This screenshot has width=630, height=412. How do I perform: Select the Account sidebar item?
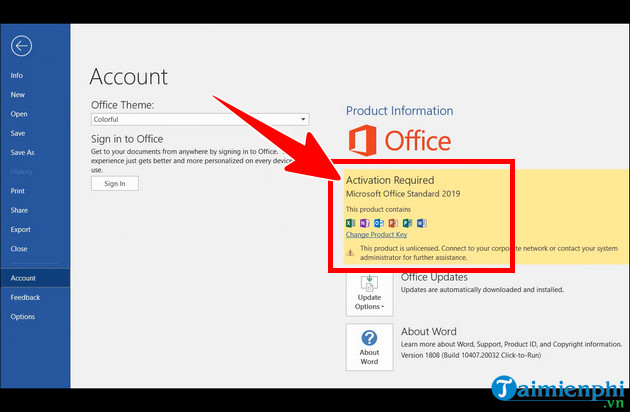pos(35,278)
